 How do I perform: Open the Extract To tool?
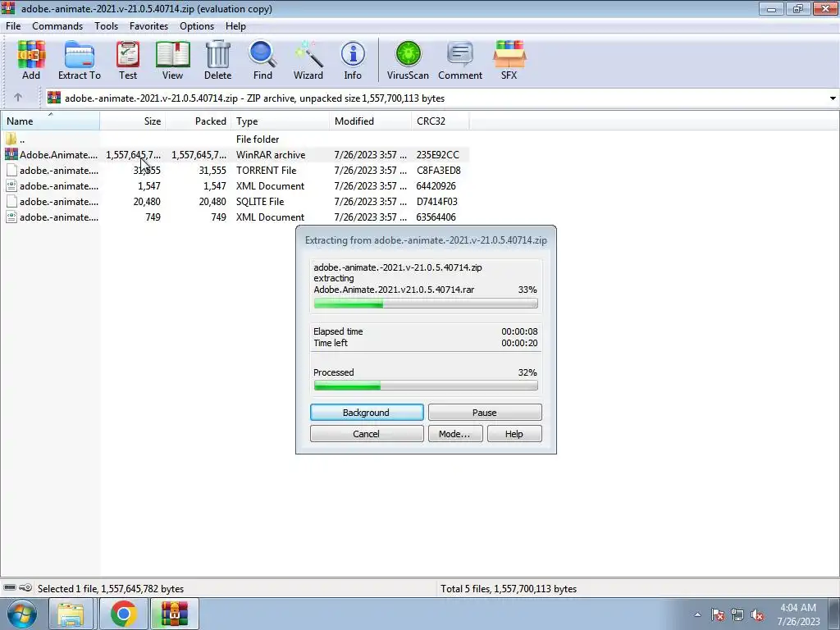pyautogui.click(x=80, y=60)
